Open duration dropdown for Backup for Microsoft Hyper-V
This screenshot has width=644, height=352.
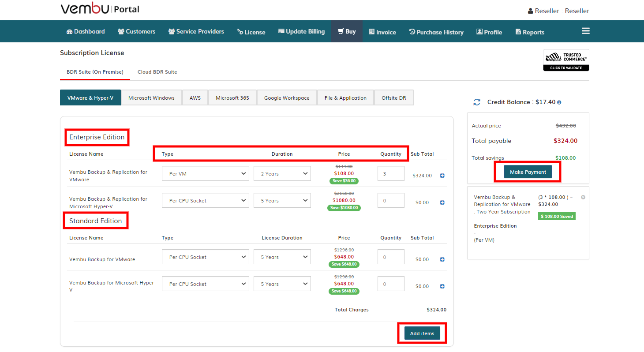click(282, 284)
